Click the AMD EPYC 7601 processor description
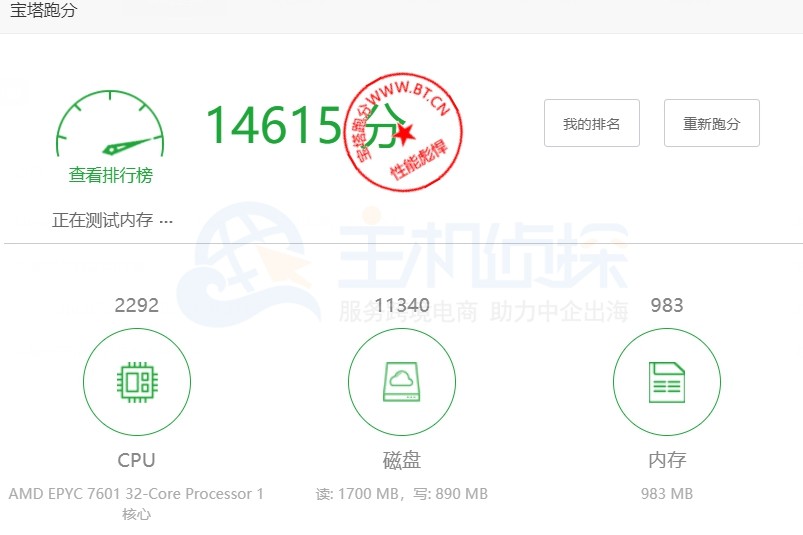803x535 pixels. 136,503
